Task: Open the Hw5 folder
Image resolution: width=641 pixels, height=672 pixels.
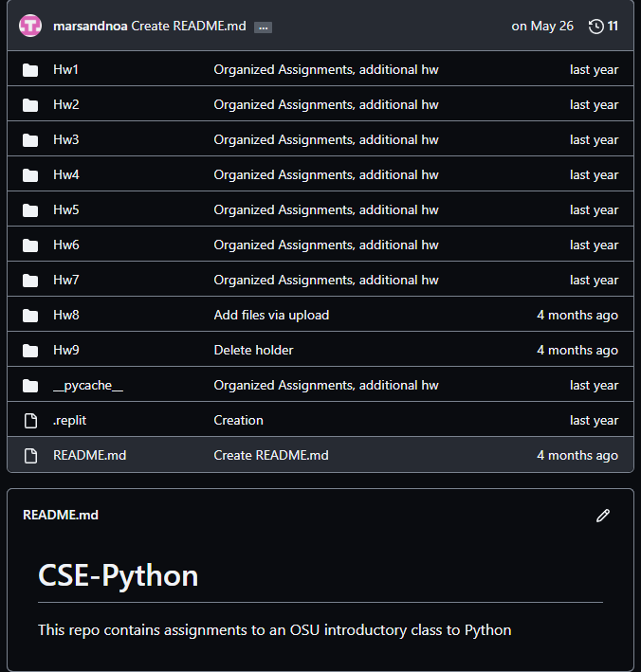Action: point(66,210)
